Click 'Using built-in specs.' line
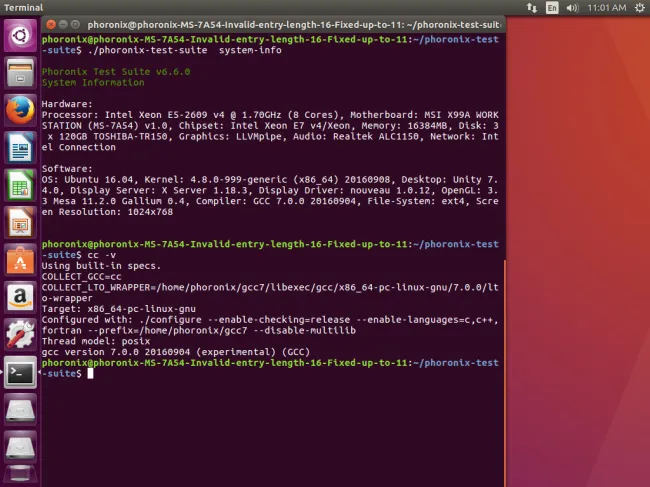650x487 pixels. tap(101, 266)
